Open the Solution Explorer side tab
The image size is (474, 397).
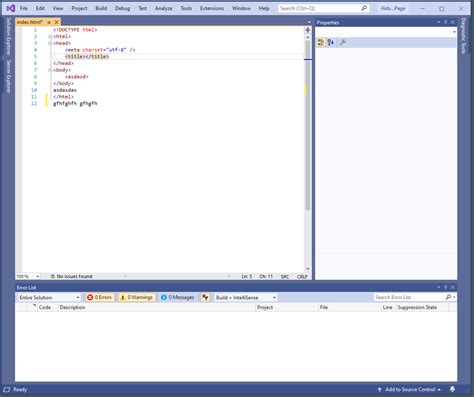(9, 36)
